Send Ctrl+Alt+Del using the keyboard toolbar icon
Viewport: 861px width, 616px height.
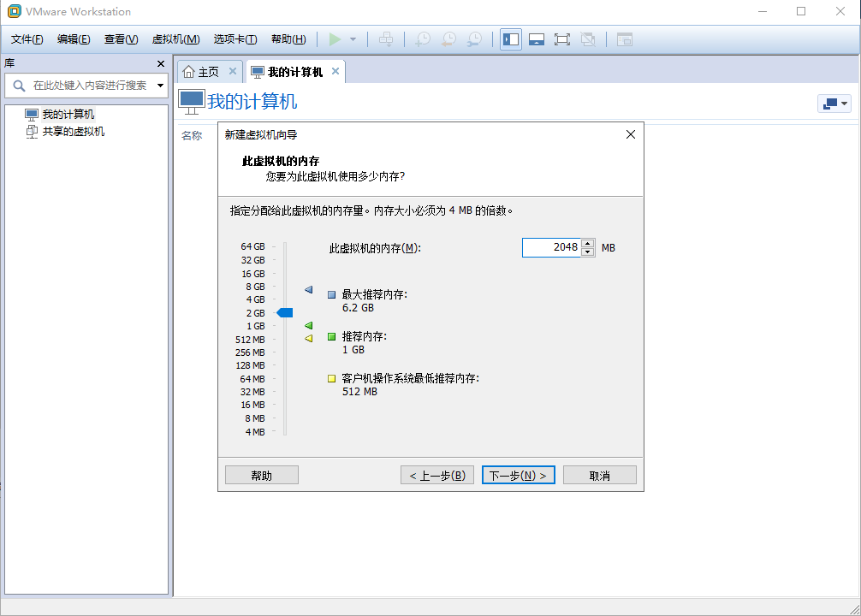[386, 39]
